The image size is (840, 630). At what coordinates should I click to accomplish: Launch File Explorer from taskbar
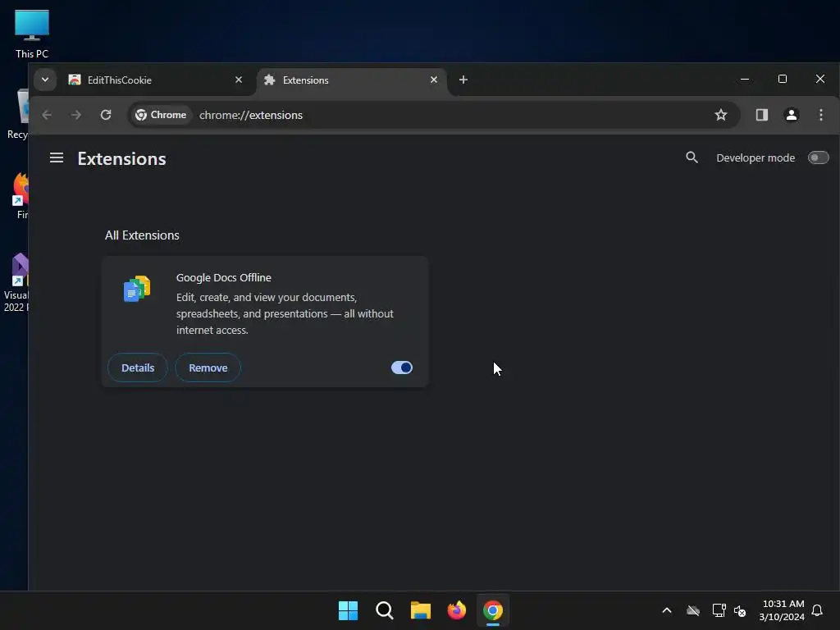(421, 610)
